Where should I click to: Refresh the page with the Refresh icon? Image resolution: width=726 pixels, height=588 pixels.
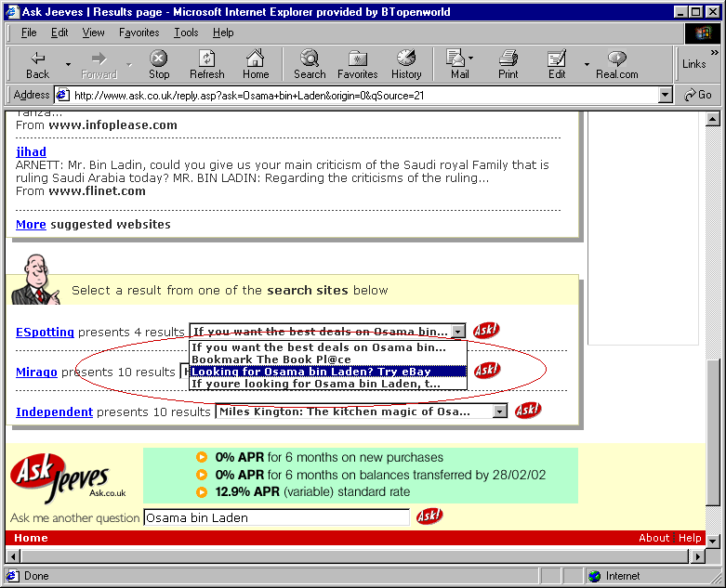(207, 64)
